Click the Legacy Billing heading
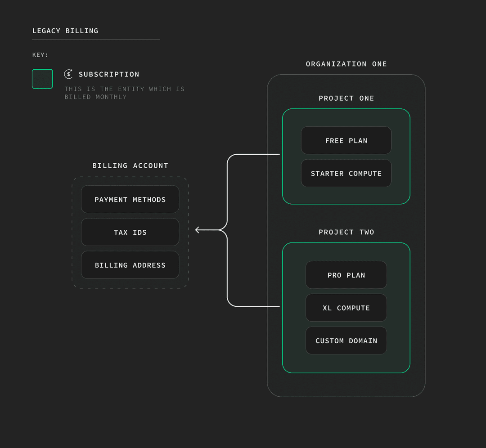The image size is (486, 448). pos(65,31)
